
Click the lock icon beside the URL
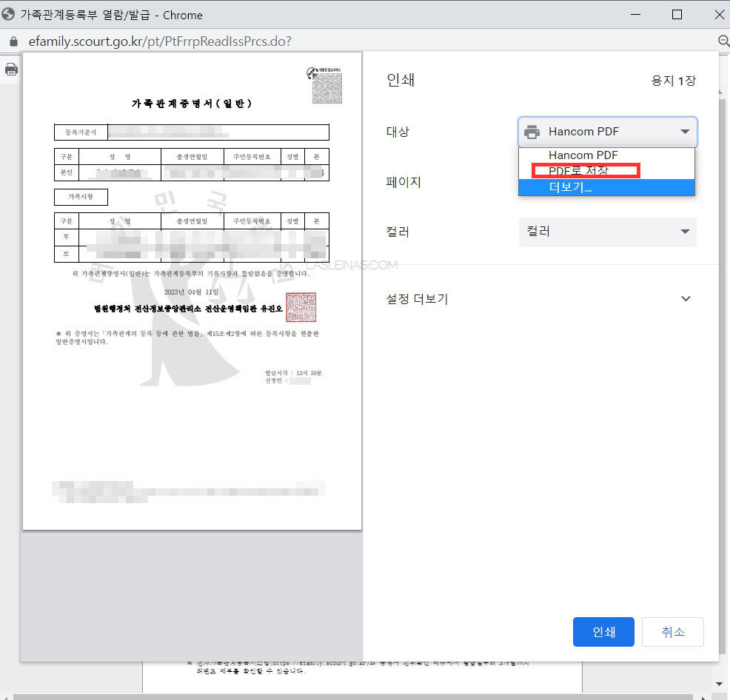[13, 41]
